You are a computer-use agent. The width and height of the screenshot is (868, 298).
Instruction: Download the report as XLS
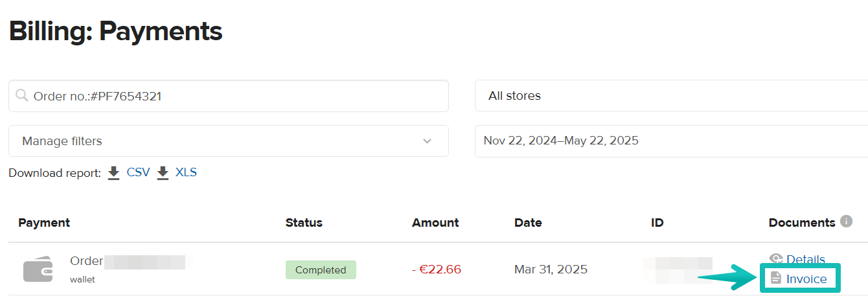186,172
